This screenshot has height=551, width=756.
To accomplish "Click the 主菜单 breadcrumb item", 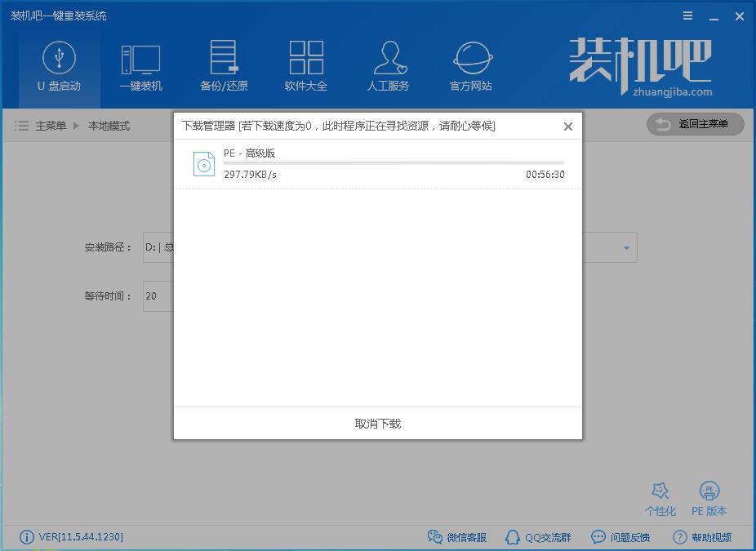I will click(50, 126).
